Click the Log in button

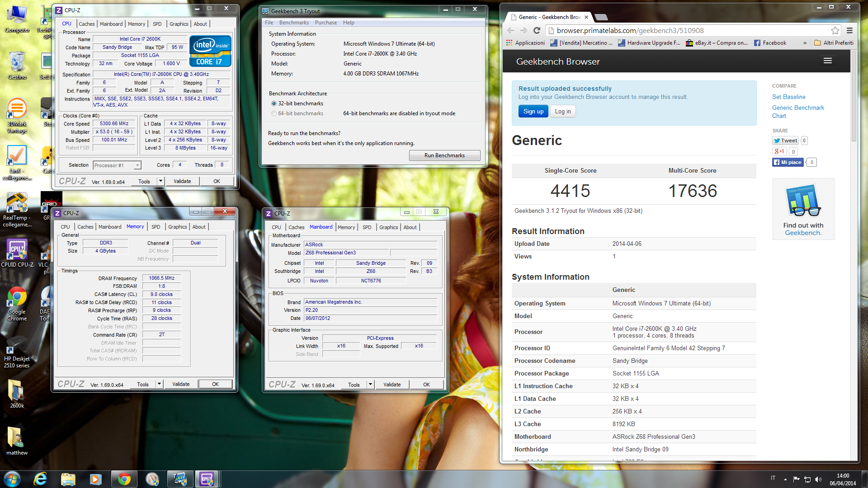point(563,112)
